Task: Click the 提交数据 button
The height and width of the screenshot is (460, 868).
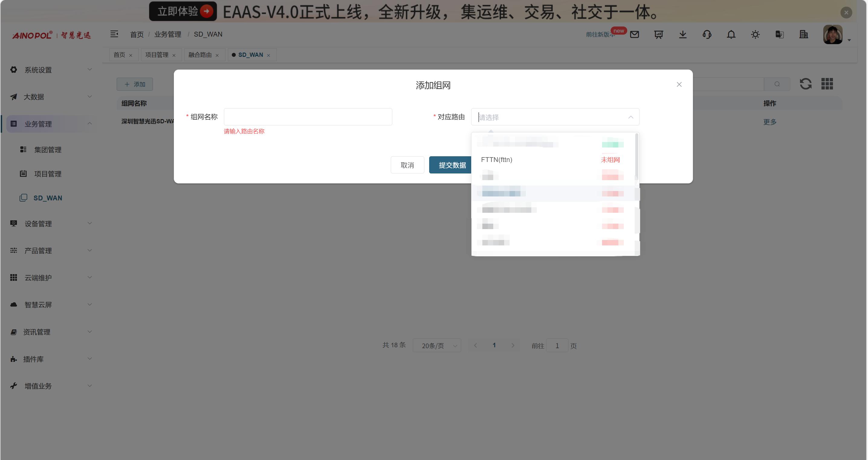Action: [x=452, y=165]
